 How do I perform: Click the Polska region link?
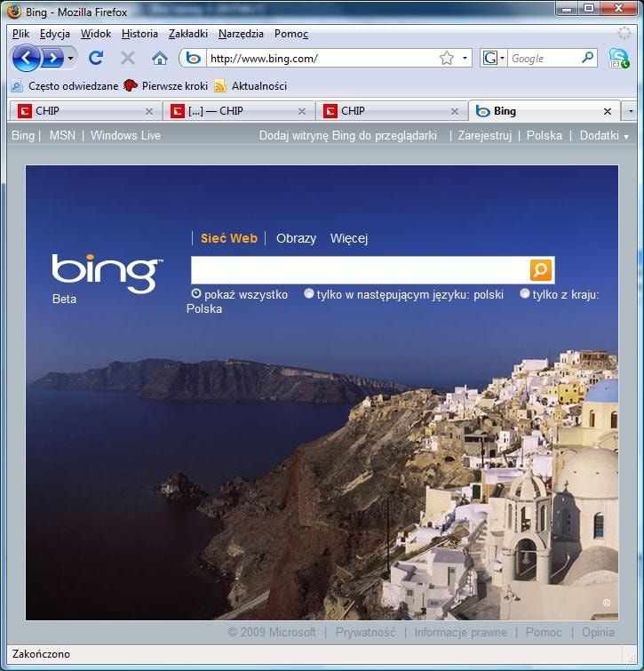pyautogui.click(x=544, y=136)
